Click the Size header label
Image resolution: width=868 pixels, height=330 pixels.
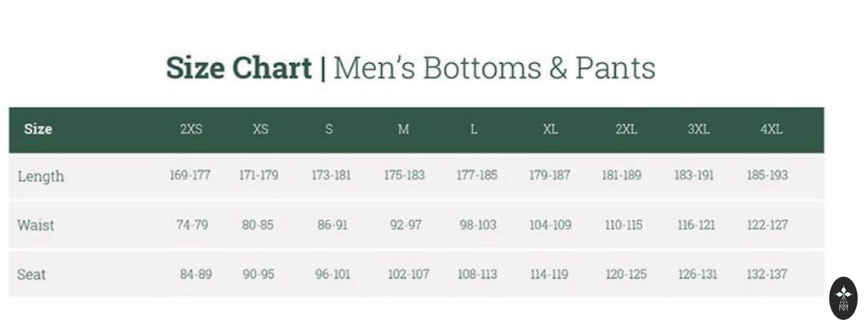click(x=38, y=129)
